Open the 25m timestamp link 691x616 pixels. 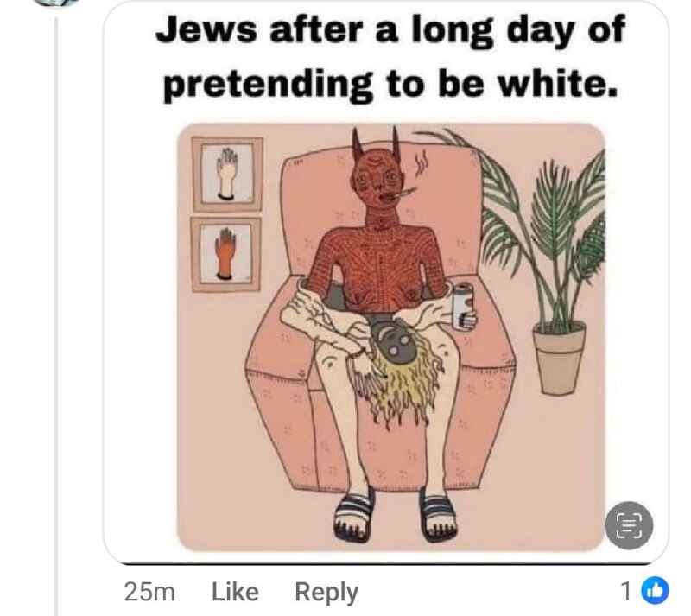click(149, 592)
